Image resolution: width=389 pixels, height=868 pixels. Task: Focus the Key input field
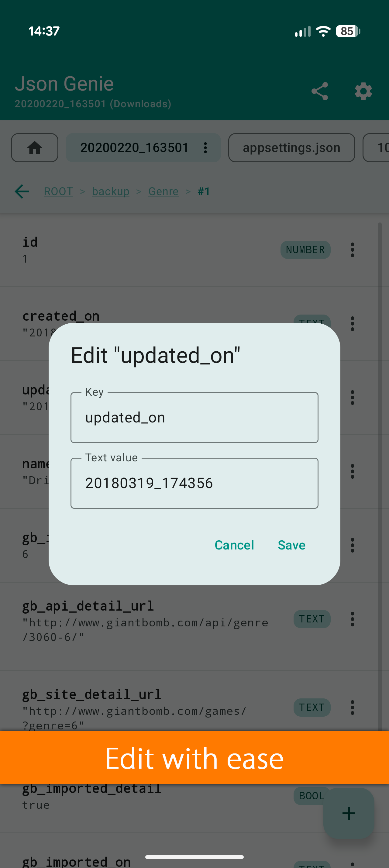click(x=194, y=418)
